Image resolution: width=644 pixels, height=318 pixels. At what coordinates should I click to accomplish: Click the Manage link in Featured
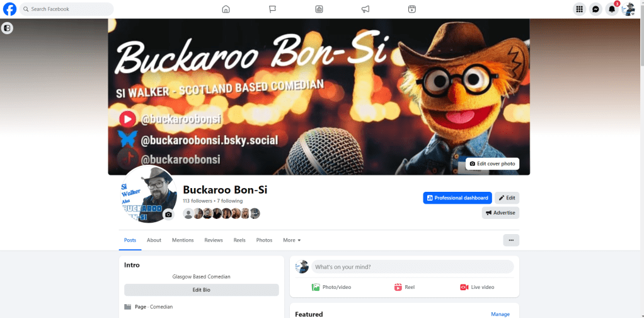(500, 314)
